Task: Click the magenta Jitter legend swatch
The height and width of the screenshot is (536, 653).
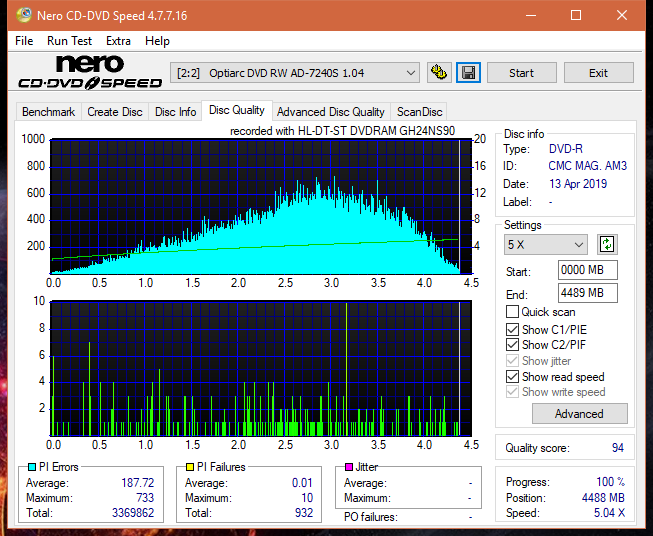Action: tap(349, 467)
